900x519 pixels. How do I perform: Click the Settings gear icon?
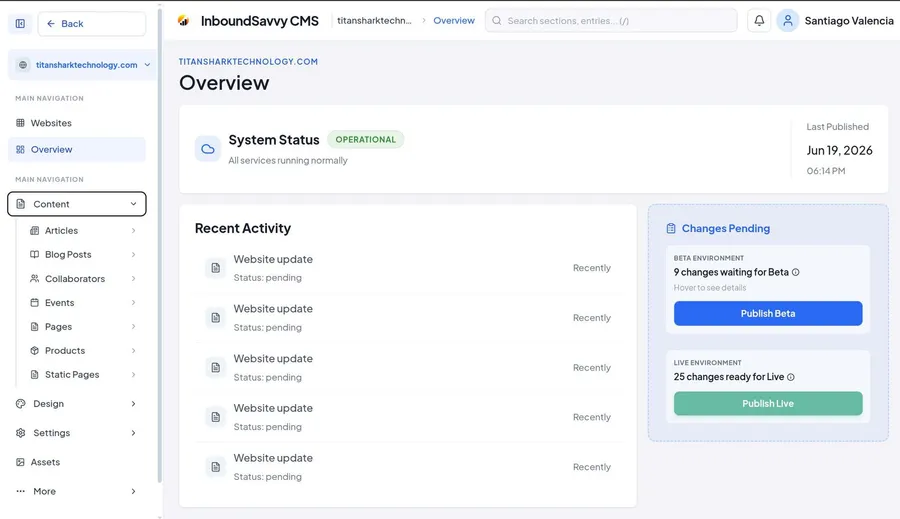21,433
